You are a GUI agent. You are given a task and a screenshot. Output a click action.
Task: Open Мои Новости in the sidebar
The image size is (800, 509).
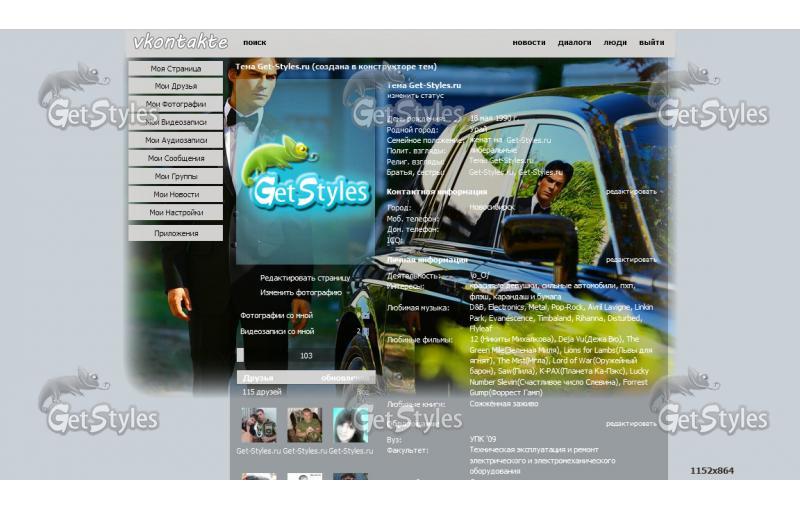click(176, 194)
